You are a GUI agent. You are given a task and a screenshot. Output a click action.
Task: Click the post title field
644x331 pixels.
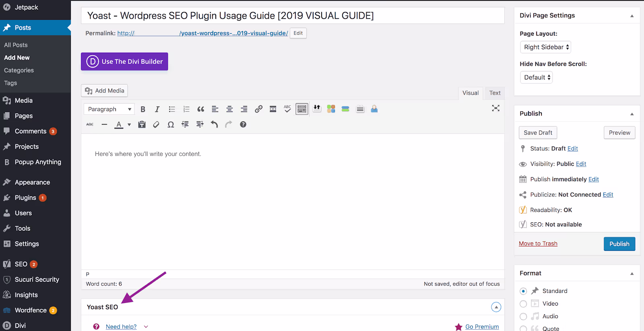point(293,16)
